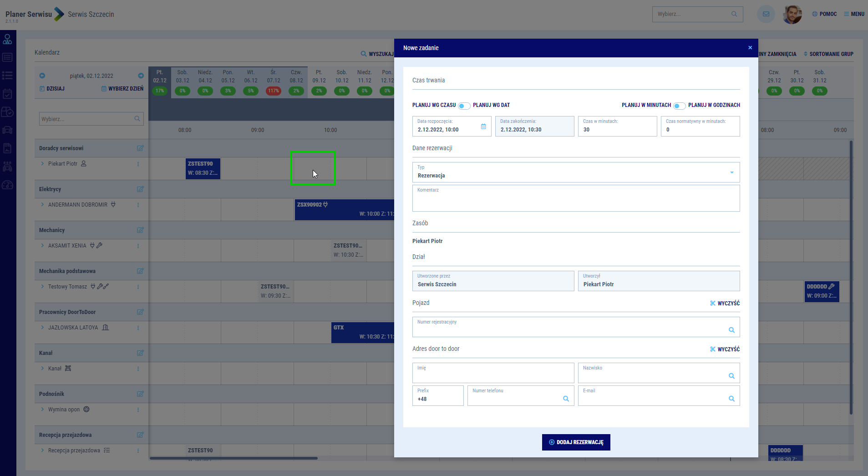This screenshot has width=868, height=476.
Task: Open the MENU in top right
Action: tap(854, 14)
